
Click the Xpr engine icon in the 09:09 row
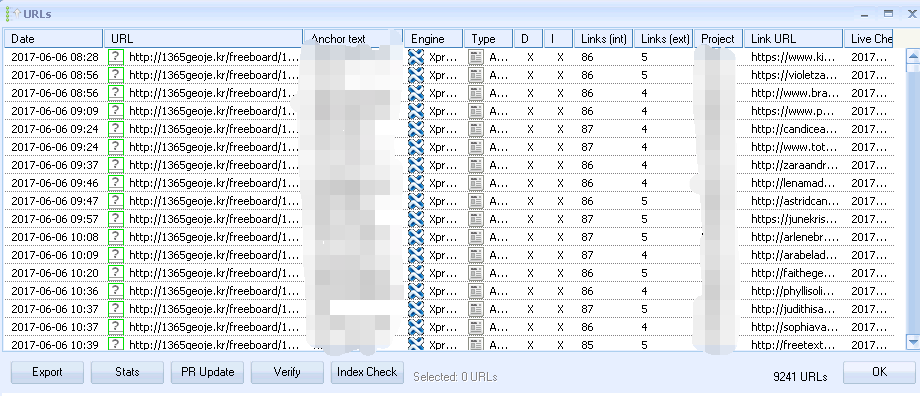(416, 111)
